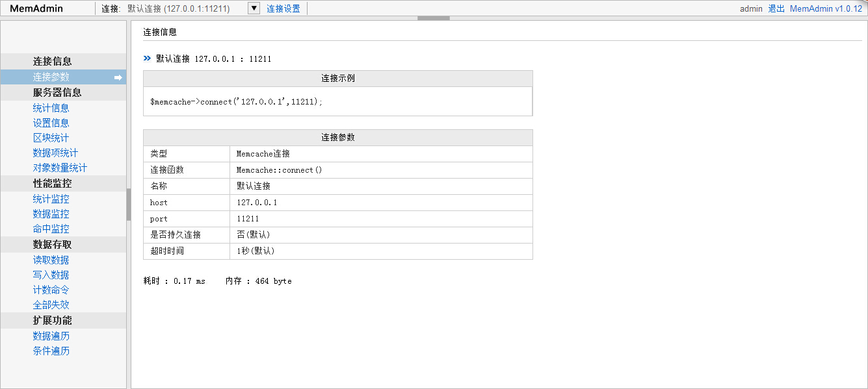Open 写入数据 under data access
This screenshot has width=868, height=389.
(51, 275)
